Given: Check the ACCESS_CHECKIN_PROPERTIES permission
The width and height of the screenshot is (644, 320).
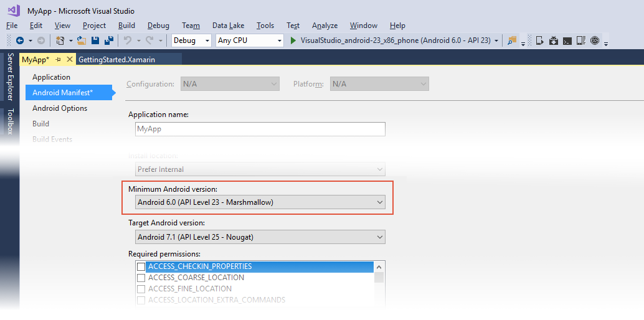Looking at the screenshot, I should (x=141, y=266).
